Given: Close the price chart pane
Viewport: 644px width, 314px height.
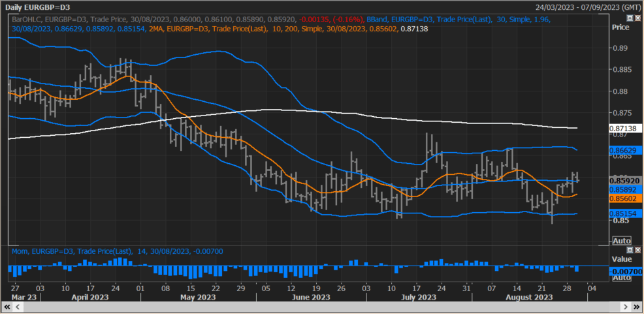Looking at the screenshot, I should click(x=637, y=18).
